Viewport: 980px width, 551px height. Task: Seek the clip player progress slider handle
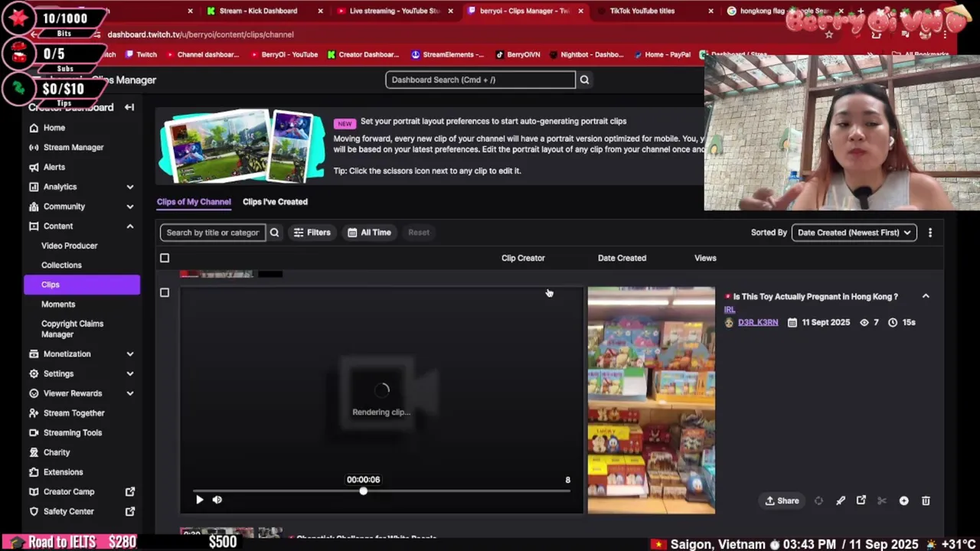[x=363, y=491]
